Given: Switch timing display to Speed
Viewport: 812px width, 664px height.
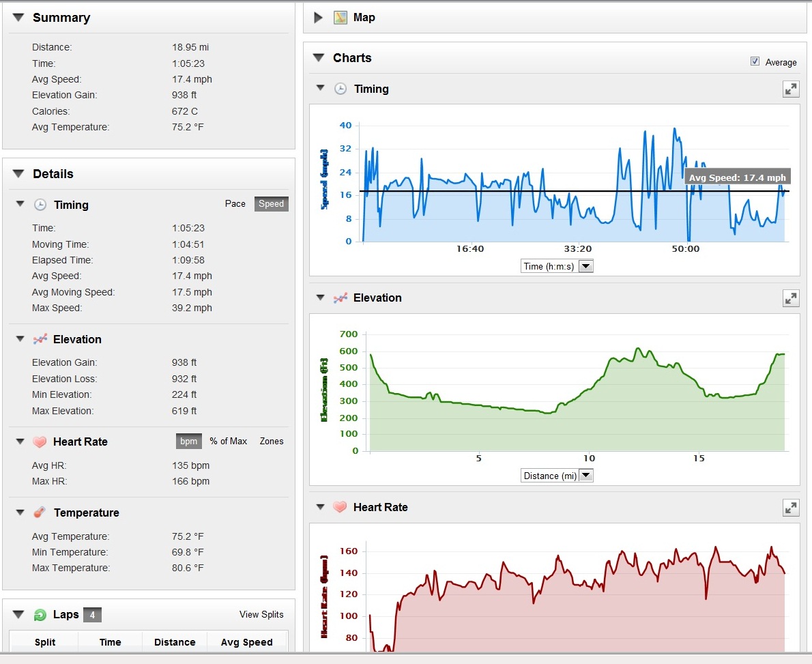Looking at the screenshot, I should [272, 204].
